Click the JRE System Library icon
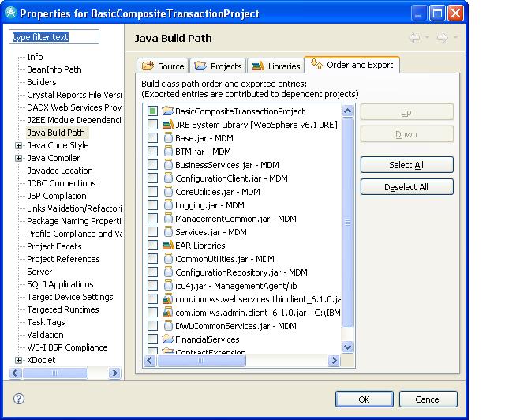This screenshot has width=505, height=420. click(168, 125)
